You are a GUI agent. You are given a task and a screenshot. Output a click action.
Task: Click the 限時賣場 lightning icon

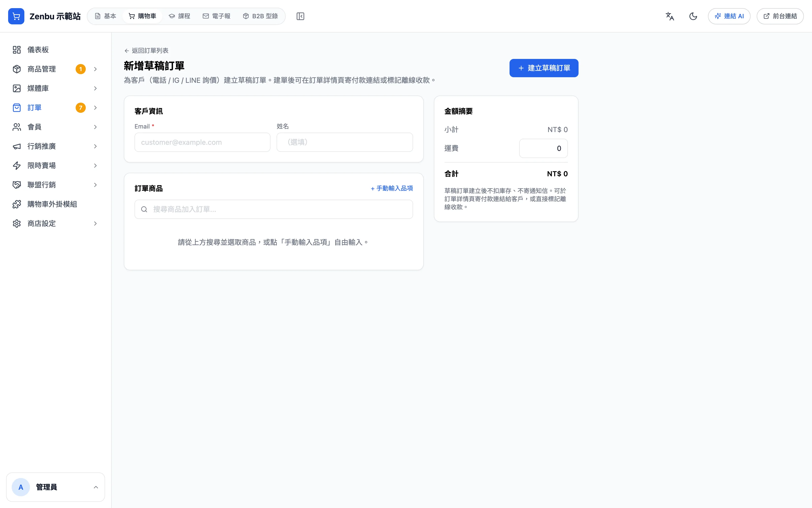pyautogui.click(x=17, y=166)
